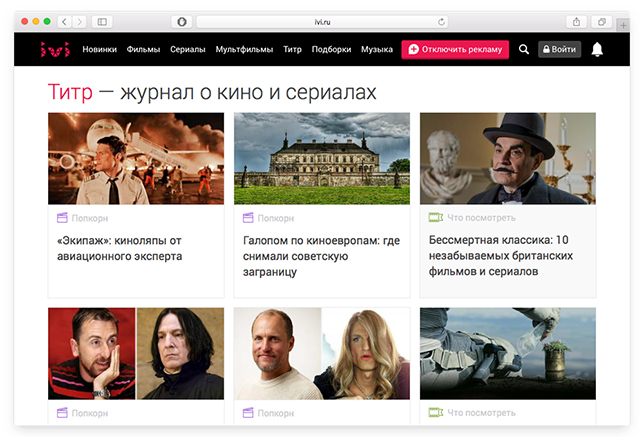The height and width of the screenshot is (437, 644).
Task: Click Попкорн label under Woody Harrelson card
Action: 276,413
